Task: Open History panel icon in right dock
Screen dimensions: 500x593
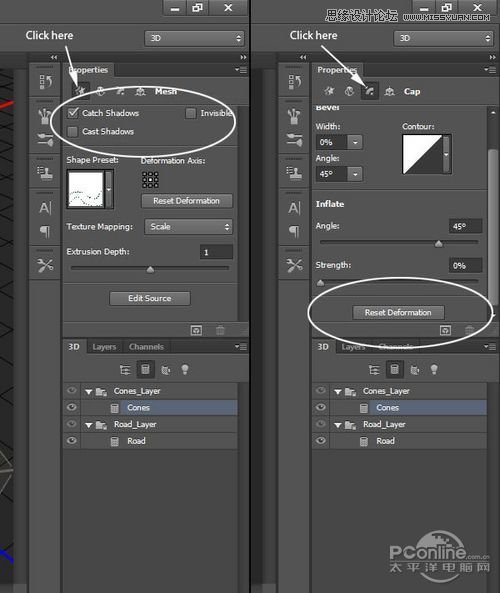Action: pos(294,82)
